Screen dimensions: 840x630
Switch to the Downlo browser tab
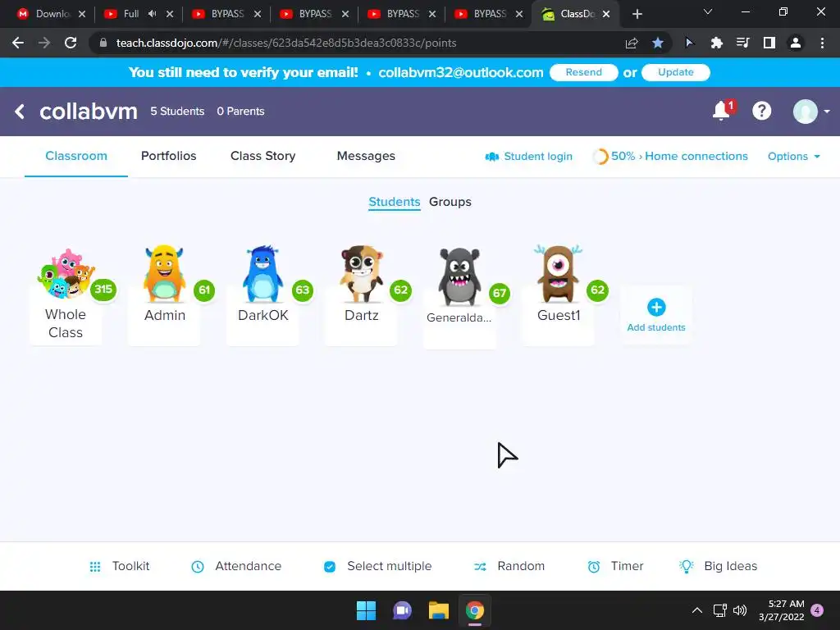click(52, 14)
